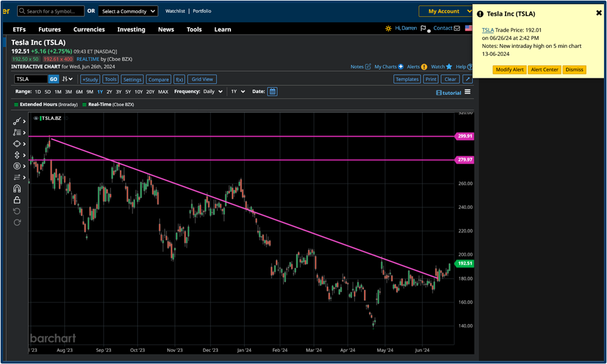Hide TSLA.BZ series with eye icon

(x=36, y=118)
